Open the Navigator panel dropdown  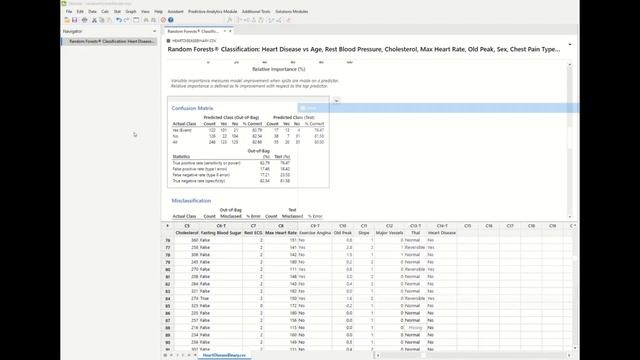154,31
